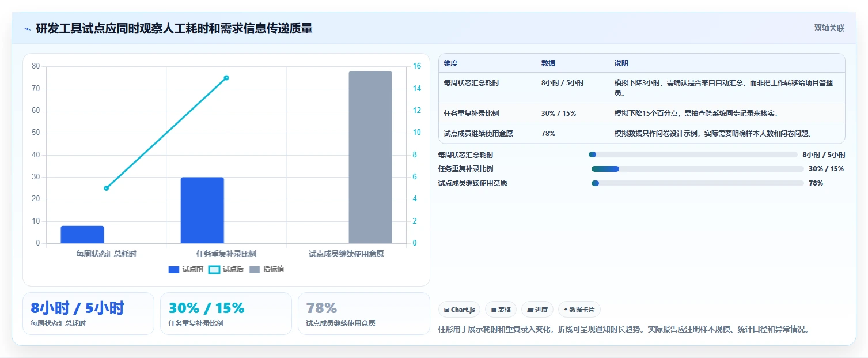Click the left axis value 80
This screenshot has width=868, height=358.
36,66
